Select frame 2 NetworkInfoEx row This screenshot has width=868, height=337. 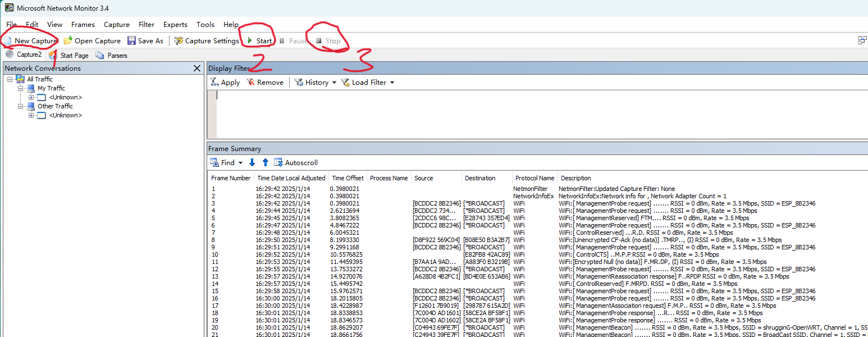pyautogui.click(x=538, y=196)
